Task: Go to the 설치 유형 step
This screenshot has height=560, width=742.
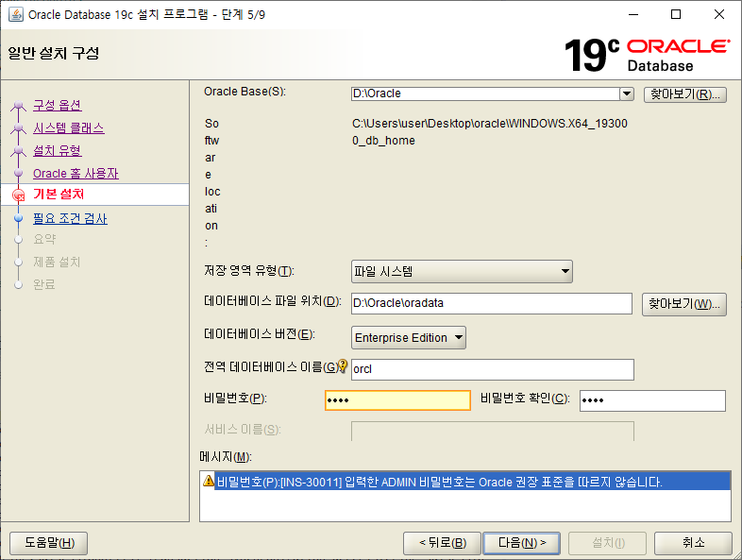Action: click(58, 150)
